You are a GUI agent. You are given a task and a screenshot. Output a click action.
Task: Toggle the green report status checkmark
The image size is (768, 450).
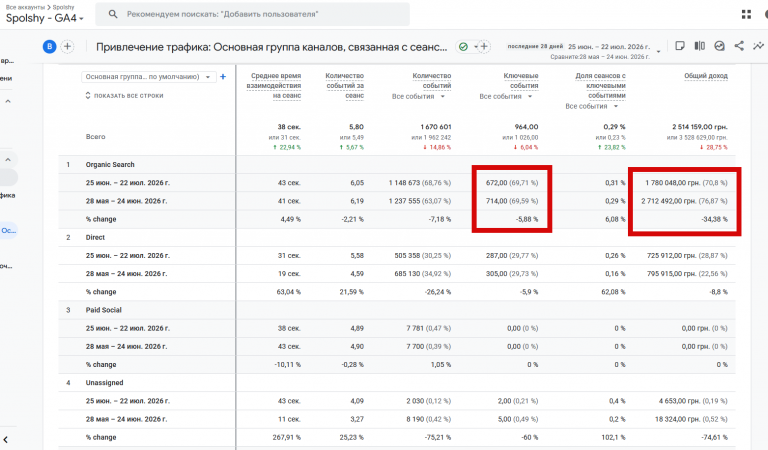(463, 47)
